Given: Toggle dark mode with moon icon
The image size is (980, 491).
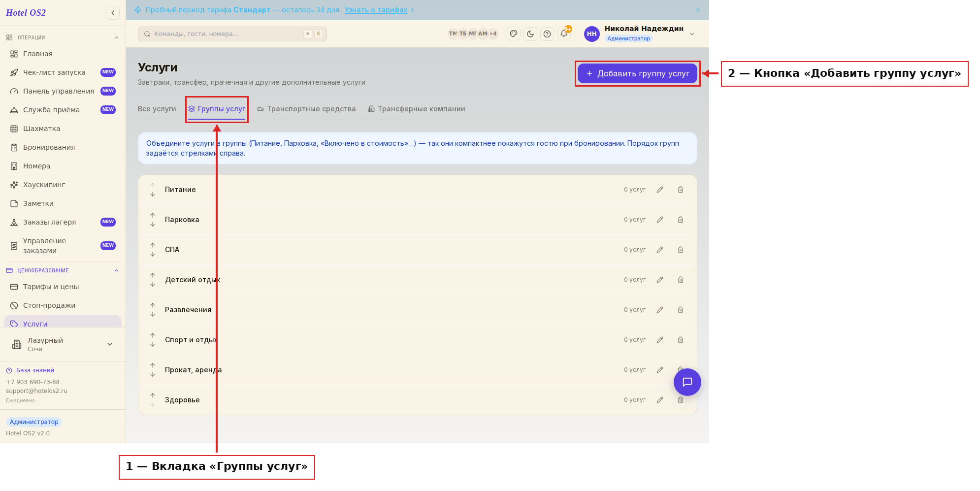Looking at the screenshot, I should (x=530, y=34).
